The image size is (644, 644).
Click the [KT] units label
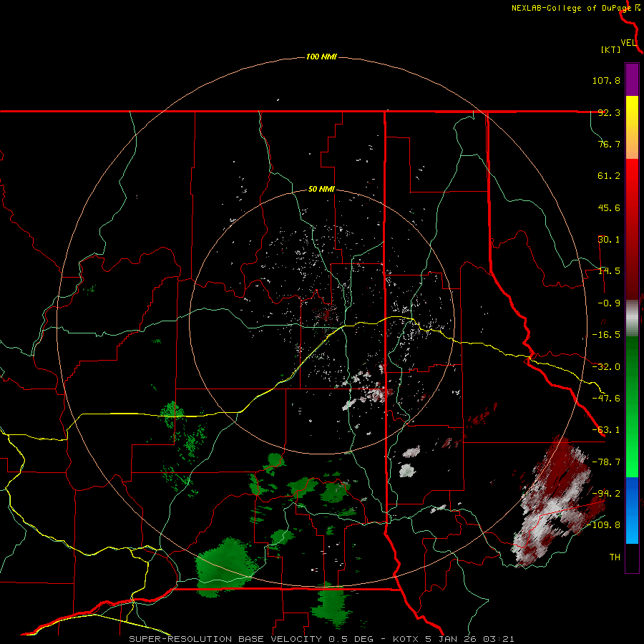click(x=611, y=49)
